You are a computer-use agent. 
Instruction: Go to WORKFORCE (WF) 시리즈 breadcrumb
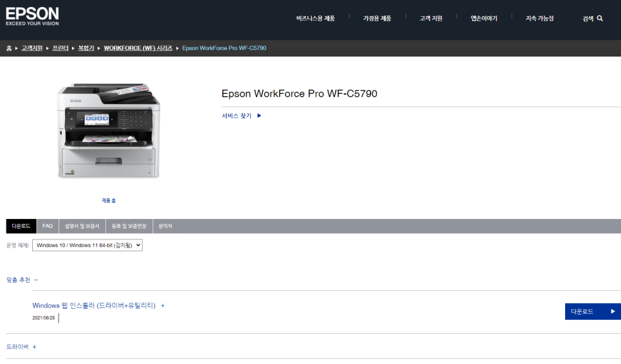click(138, 48)
